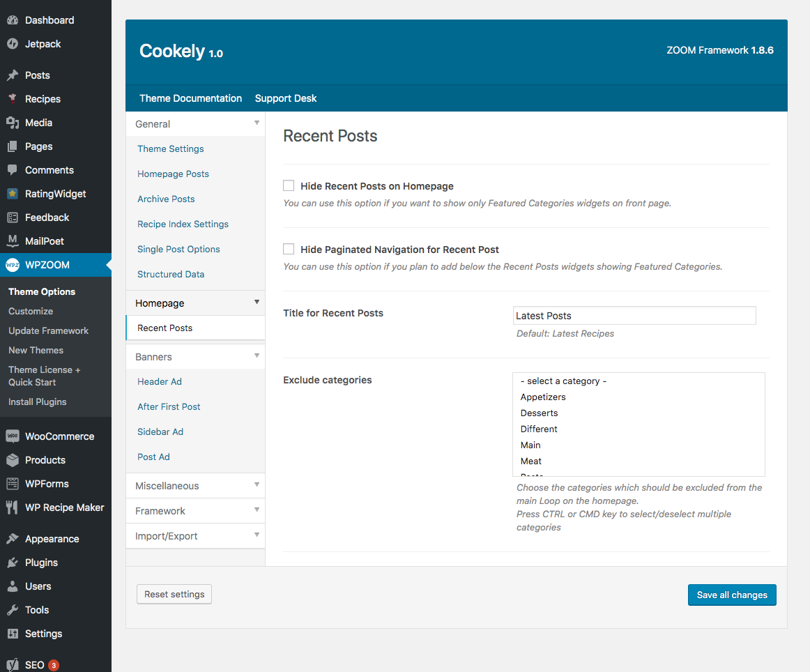Click the Dashboard gauge icon
This screenshot has width=810, height=672.
tap(13, 20)
